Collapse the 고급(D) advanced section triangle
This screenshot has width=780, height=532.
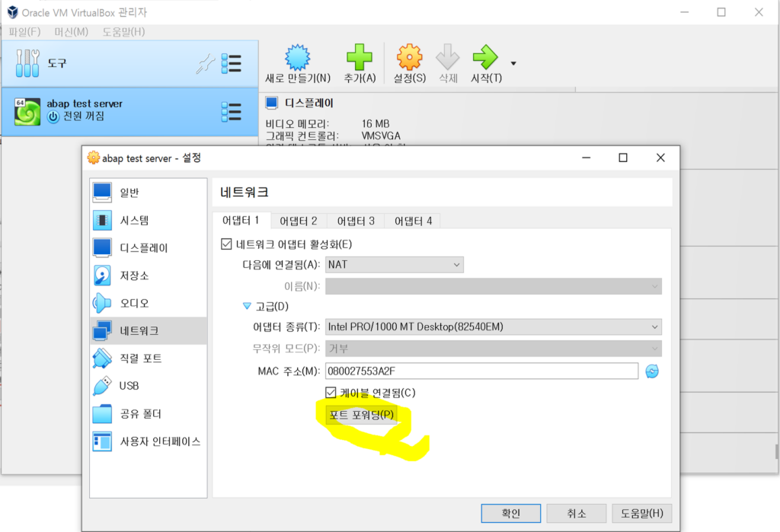click(247, 306)
